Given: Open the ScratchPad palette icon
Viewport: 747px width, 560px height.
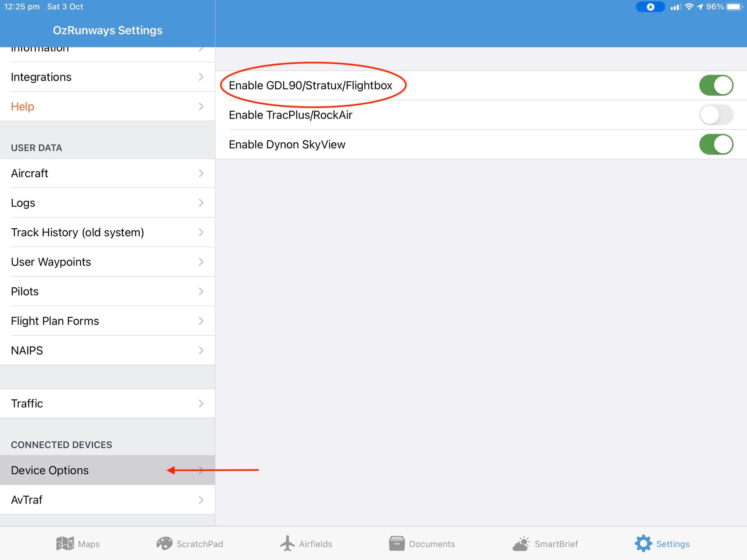Looking at the screenshot, I should tap(164, 544).
